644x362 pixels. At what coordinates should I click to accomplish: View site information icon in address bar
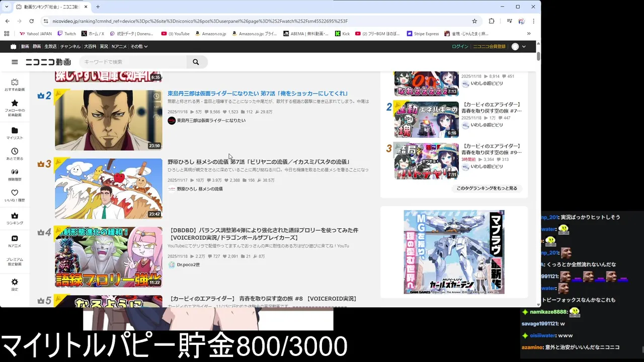coord(46,21)
